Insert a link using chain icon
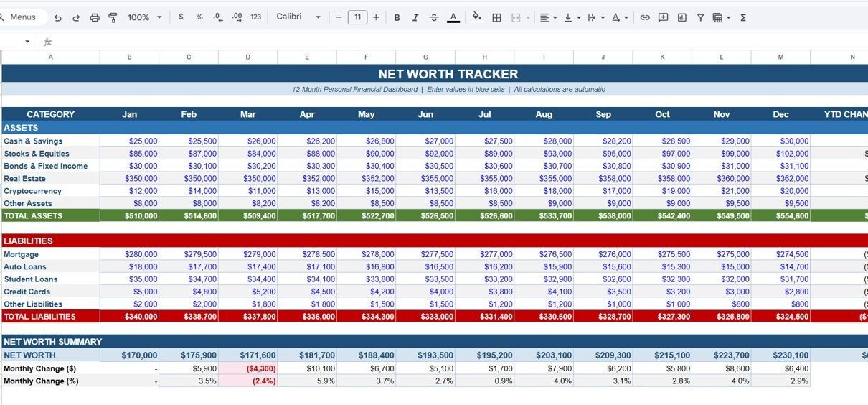 645,17
